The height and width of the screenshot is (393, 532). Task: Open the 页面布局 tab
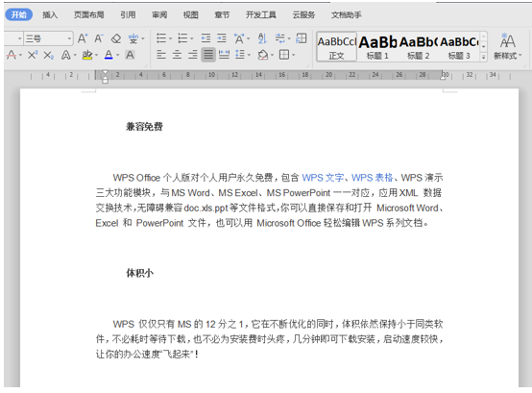pos(89,14)
